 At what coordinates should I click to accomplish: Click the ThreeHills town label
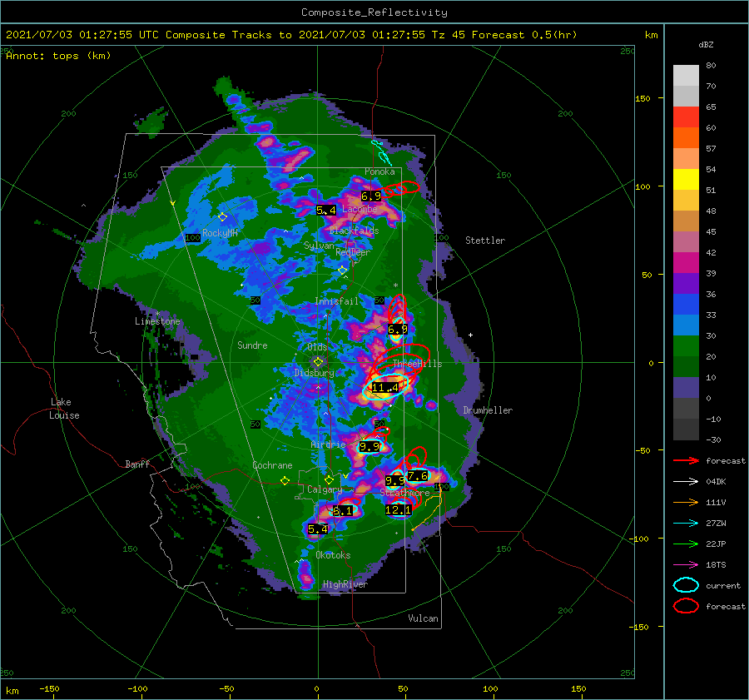point(418,364)
